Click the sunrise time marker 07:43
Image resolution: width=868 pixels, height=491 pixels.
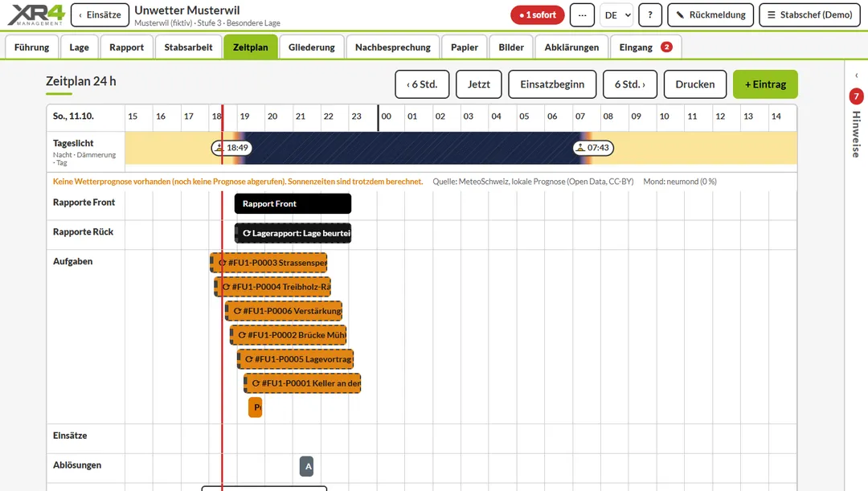coord(593,148)
